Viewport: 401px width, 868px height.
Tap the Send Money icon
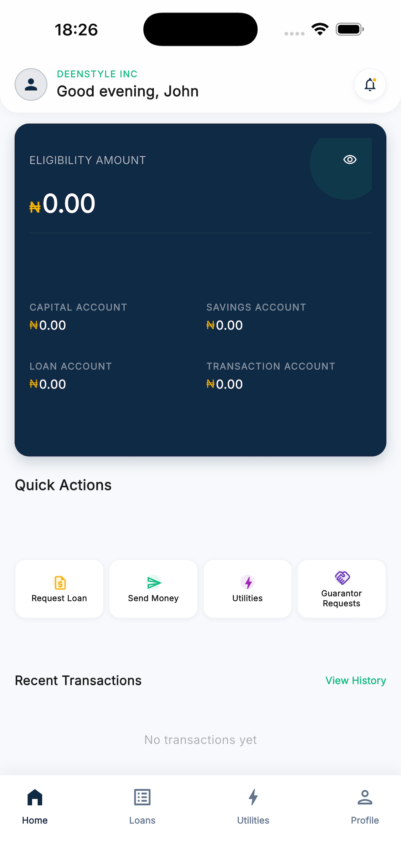pos(153,583)
